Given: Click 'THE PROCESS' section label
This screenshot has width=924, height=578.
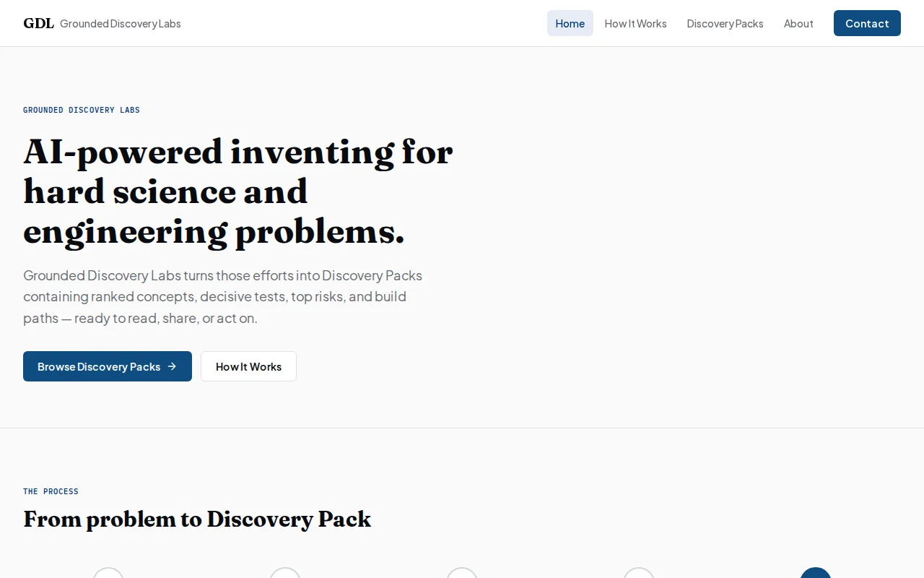Looking at the screenshot, I should point(51,491).
